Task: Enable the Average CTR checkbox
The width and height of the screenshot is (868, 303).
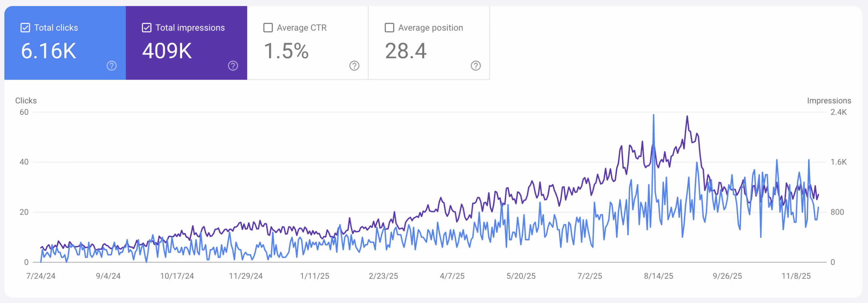Action: [x=268, y=28]
